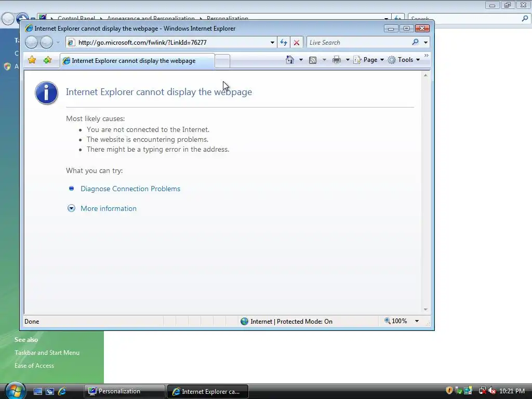The height and width of the screenshot is (399, 532).
Task: Click the disconnected network tray icon
Action: (x=482, y=391)
